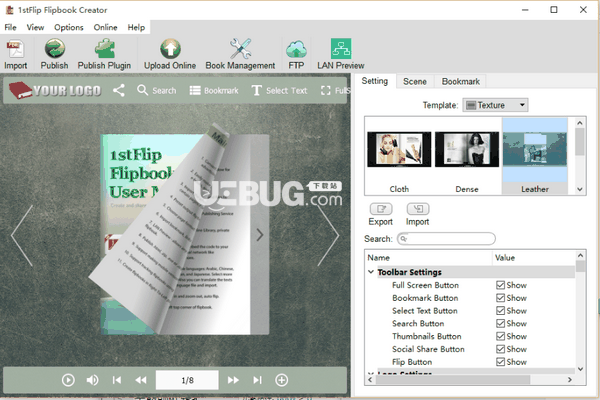The height and width of the screenshot is (400, 600).
Task: Click the YOUR LOGO book image
Action: pyautogui.click(x=55, y=90)
